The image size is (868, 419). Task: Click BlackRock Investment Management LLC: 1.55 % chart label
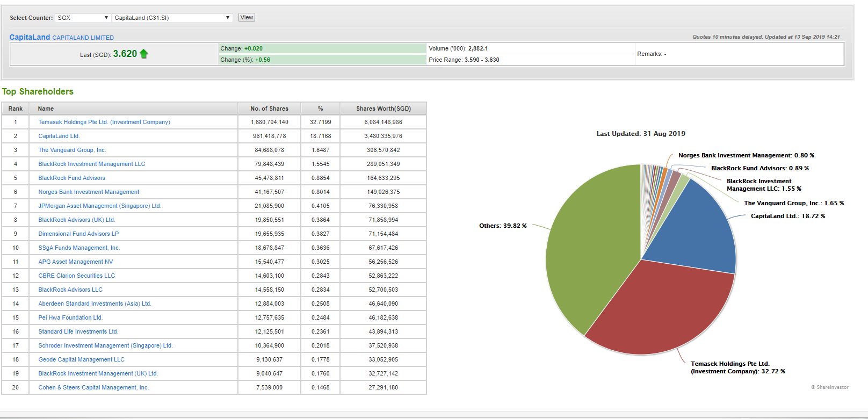(764, 185)
